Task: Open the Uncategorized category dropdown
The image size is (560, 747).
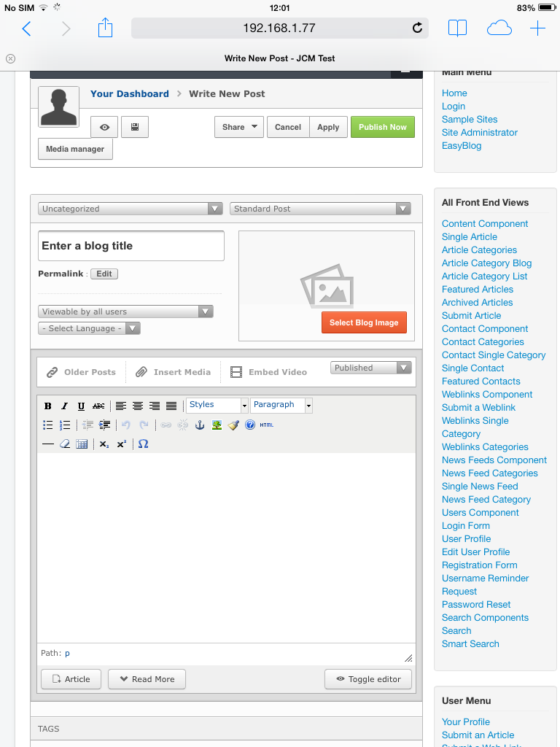Action: tap(131, 209)
